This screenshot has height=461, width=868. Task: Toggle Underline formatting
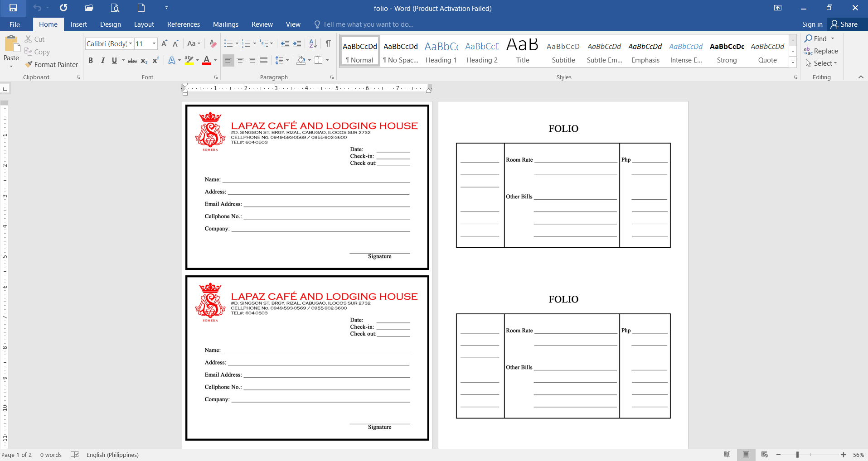(114, 61)
